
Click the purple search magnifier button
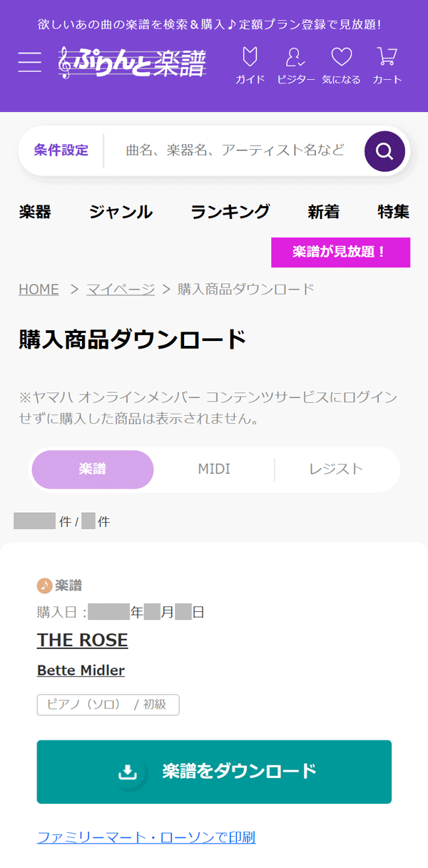coord(384,151)
